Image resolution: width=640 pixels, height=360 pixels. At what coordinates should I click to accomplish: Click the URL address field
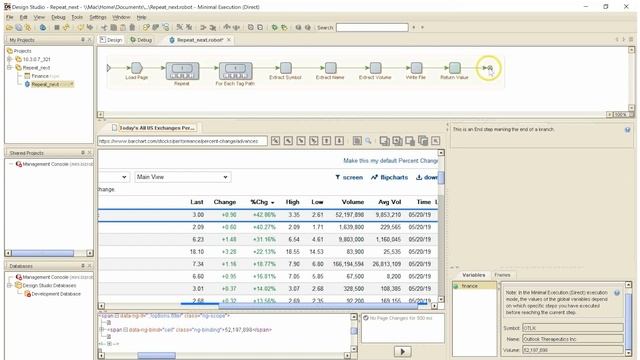[182, 141]
